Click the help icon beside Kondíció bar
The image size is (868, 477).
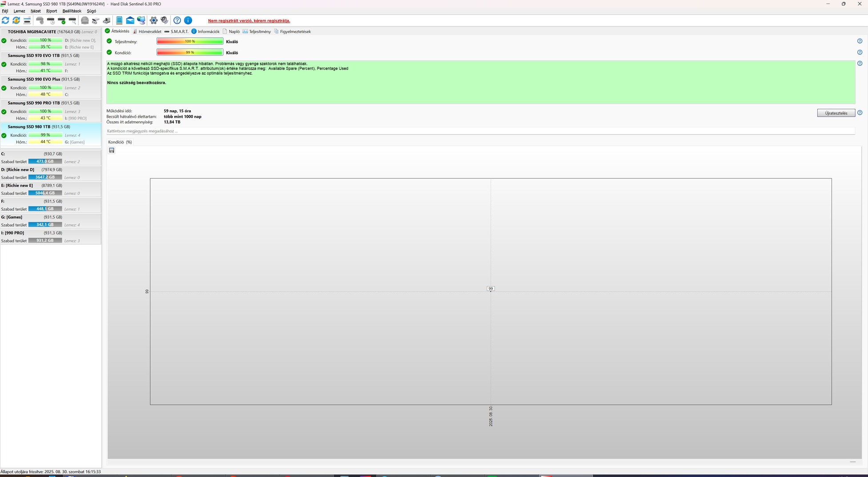pos(860,52)
